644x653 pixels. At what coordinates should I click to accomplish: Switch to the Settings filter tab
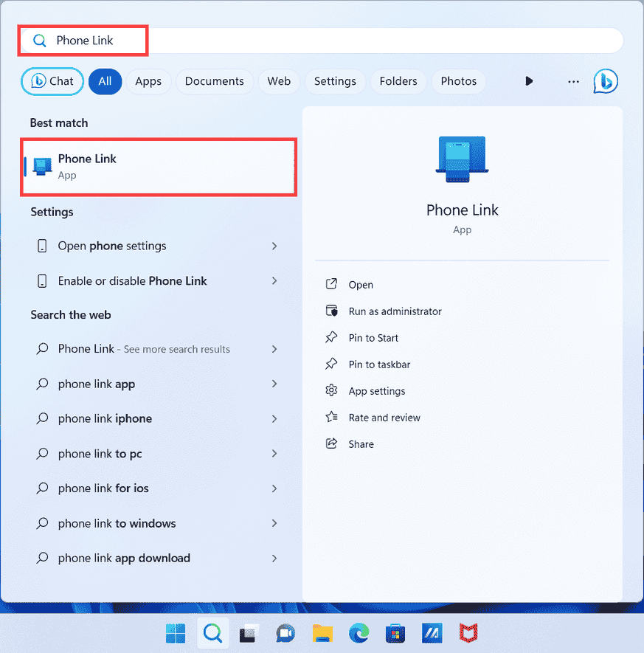pos(335,81)
